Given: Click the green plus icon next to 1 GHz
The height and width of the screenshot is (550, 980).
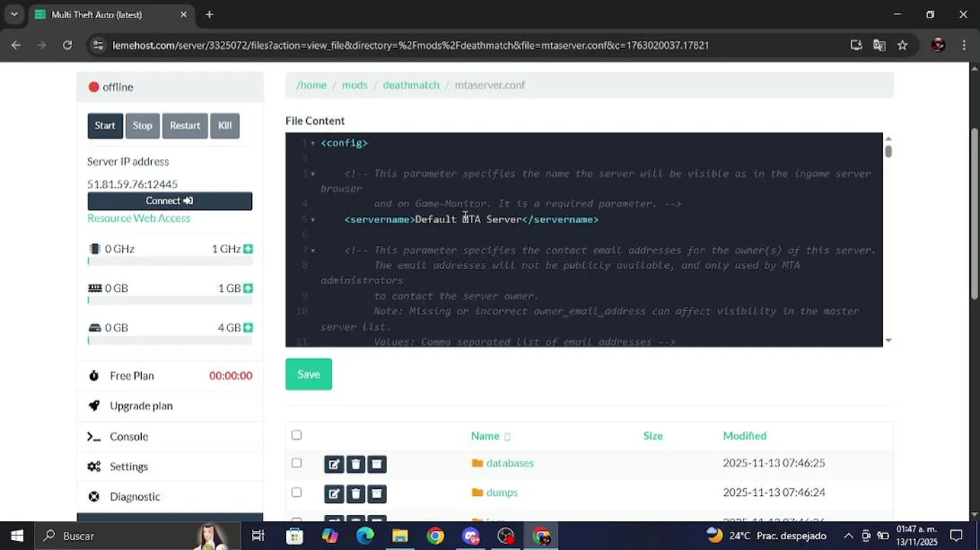Looking at the screenshot, I should pyautogui.click(x=248, y=249).
